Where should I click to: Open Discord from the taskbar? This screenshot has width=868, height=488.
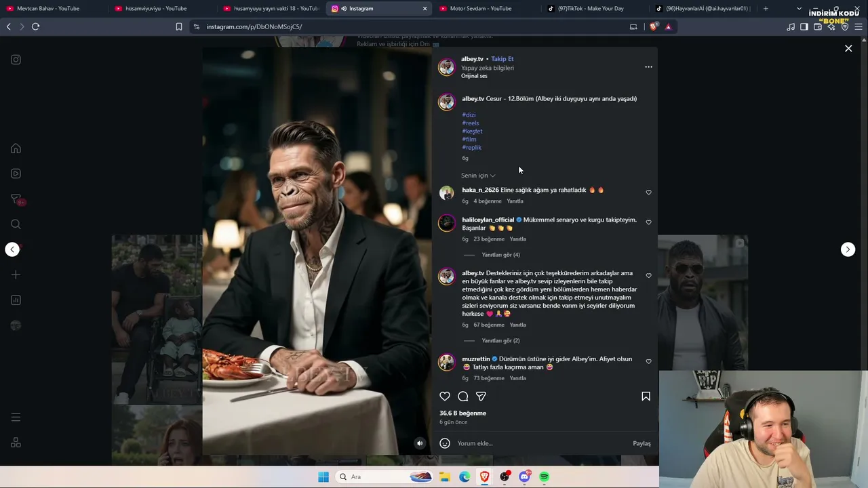(524, 477)
